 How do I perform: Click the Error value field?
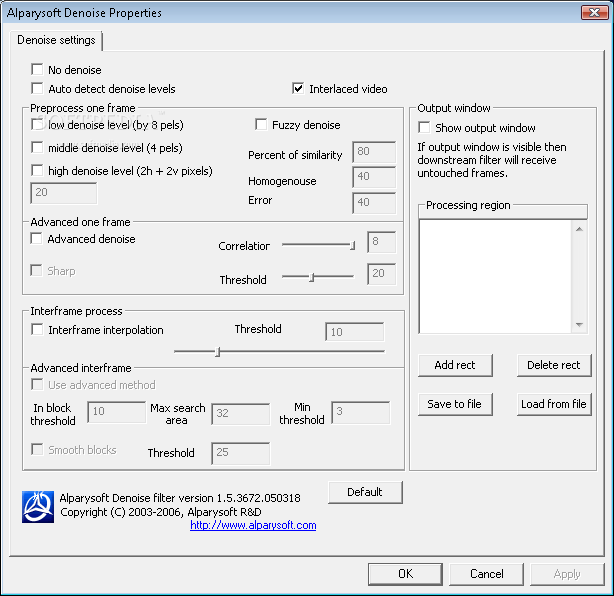374,203
